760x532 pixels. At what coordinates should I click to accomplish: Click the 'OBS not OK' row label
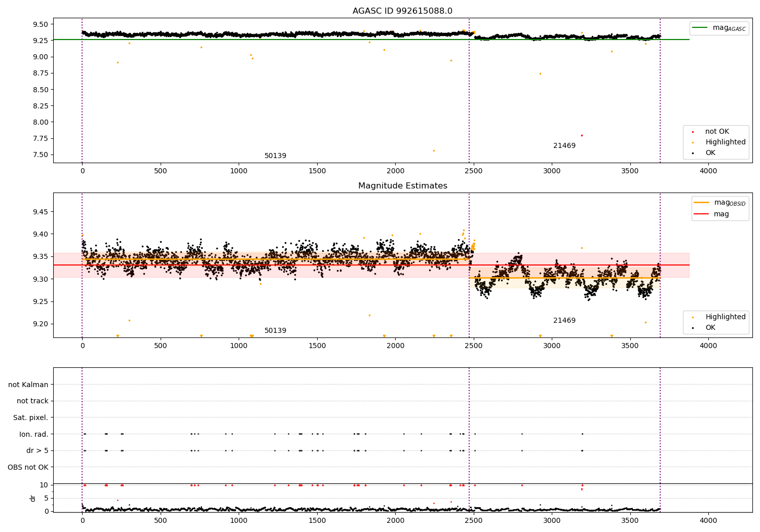tap(28, 467)
